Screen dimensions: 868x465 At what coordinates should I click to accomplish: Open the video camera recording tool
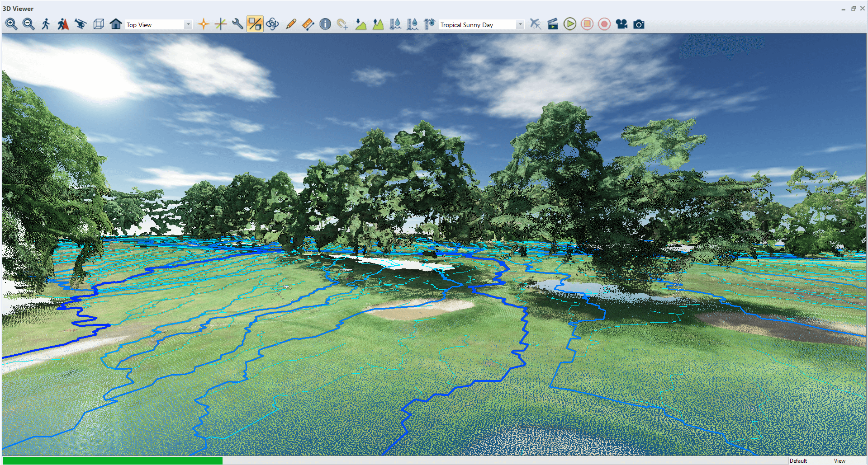[621, 24]
